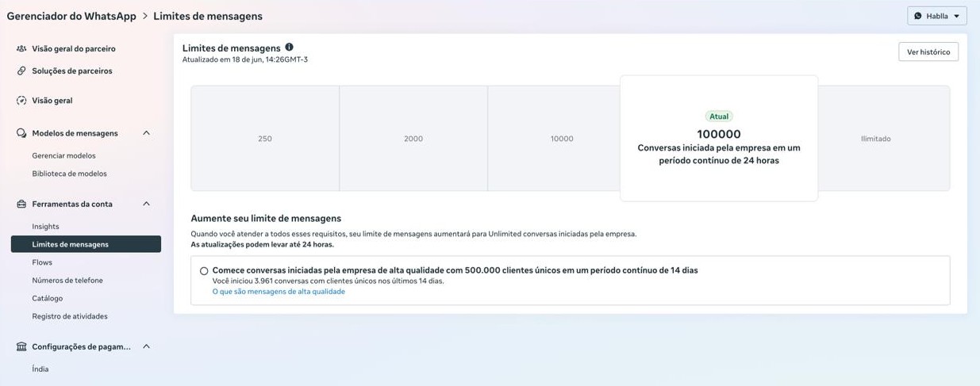Select the 500.000 clientes únicos requirement radio
This screenshot has height=386, width=980.
click(x=204, y=271)
